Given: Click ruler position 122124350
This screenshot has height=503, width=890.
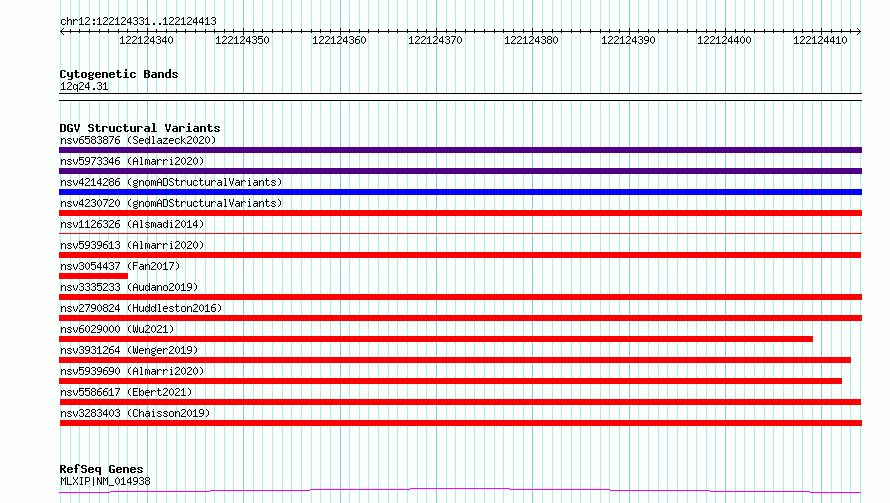Looking at the screenshot, I should (x=242, y=40).
